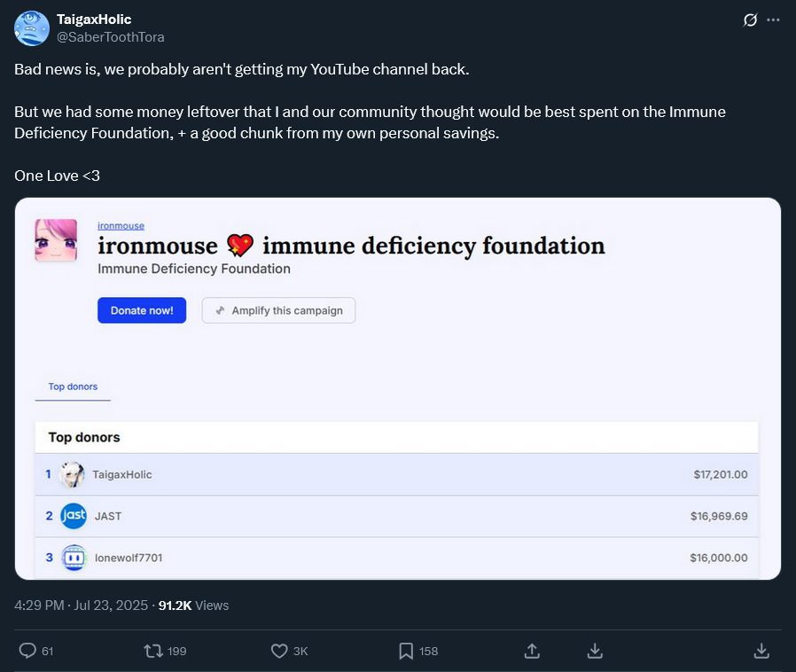796x672 pixels.
Task: Open the @SaberToothTora handle
Action: [110, 37]
